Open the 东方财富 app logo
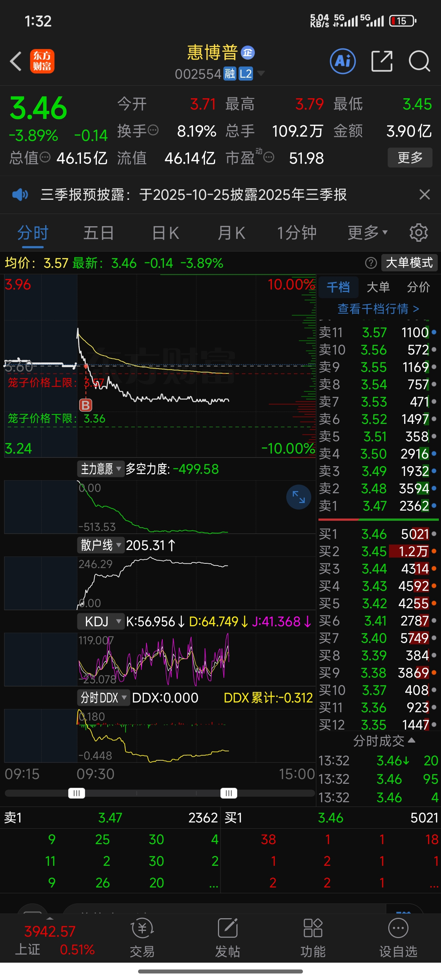 coord(42,61)
